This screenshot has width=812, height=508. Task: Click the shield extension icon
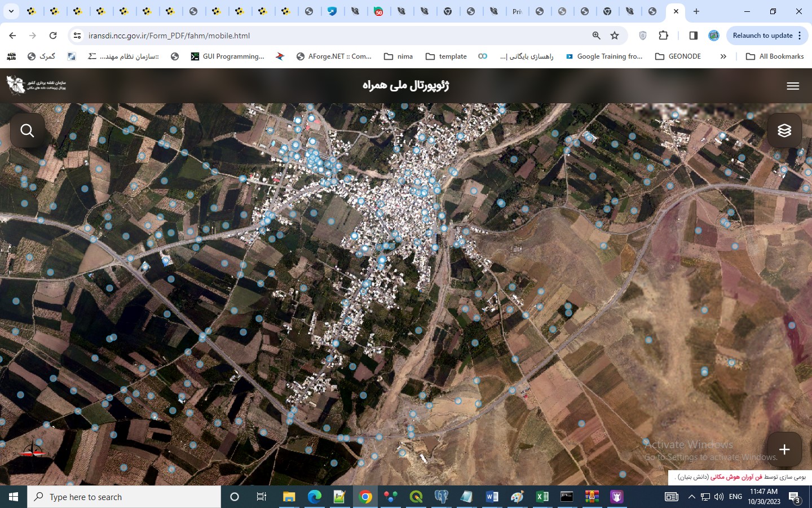click(642, 36)
